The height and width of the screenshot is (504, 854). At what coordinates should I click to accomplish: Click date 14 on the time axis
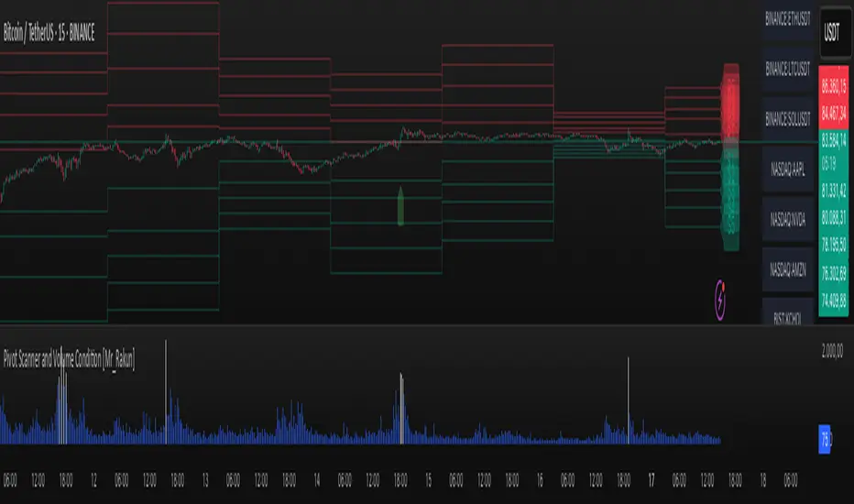[x=317, y=480]
